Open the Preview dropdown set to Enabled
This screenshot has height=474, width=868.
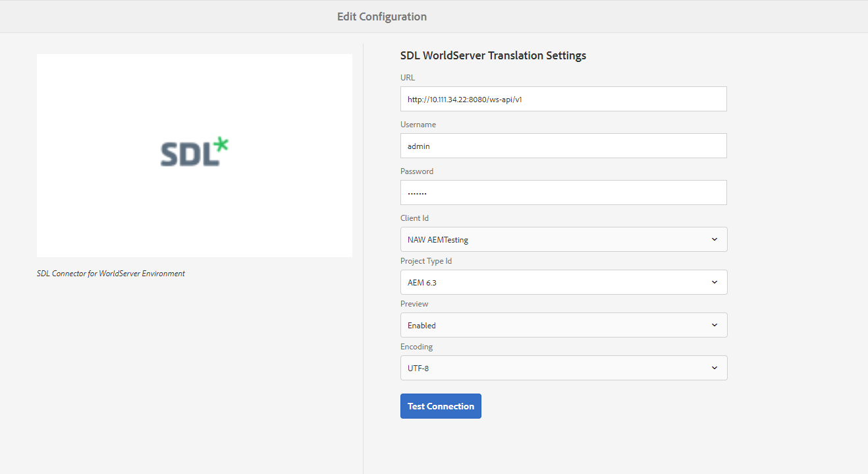[564, 325]
